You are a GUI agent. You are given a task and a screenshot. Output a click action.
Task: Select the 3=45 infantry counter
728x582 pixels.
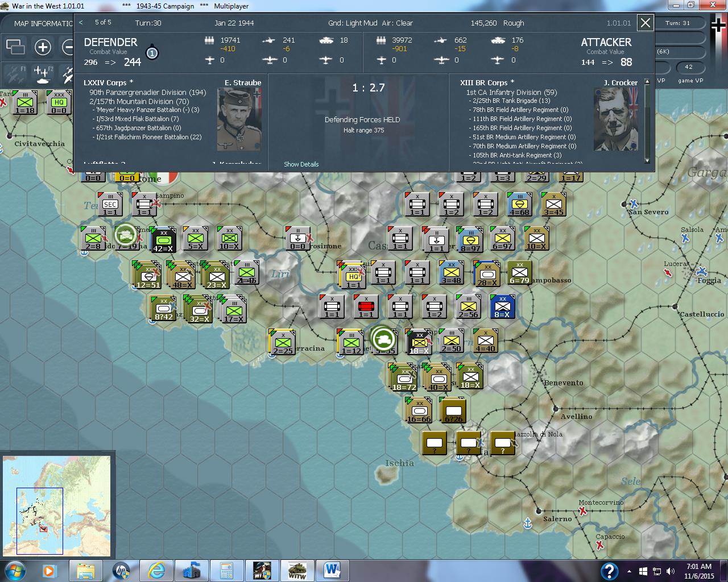point(553,205)
